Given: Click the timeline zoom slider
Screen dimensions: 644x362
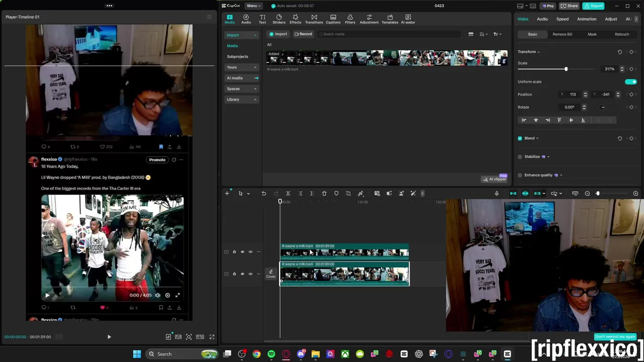Looking at the screenshot, I should coord(611,194).
